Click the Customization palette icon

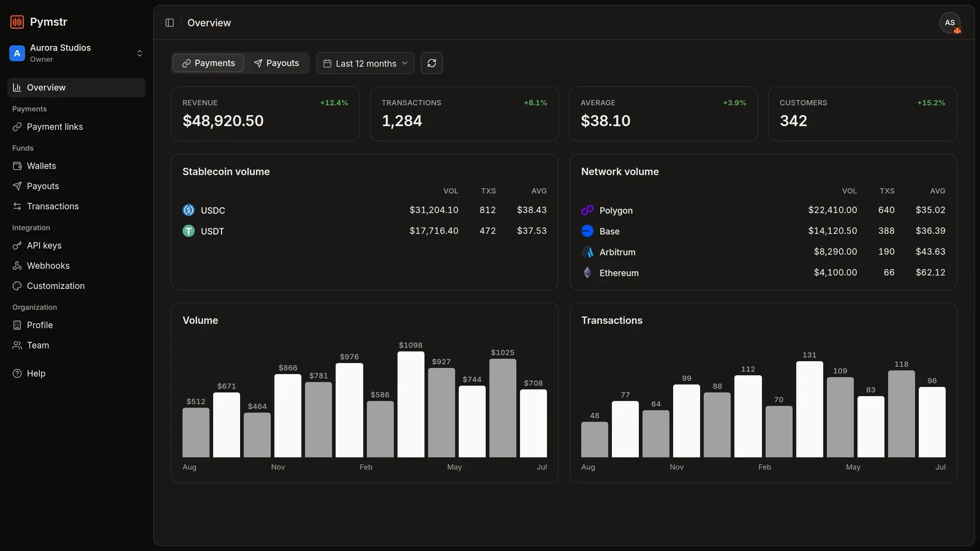17,286
